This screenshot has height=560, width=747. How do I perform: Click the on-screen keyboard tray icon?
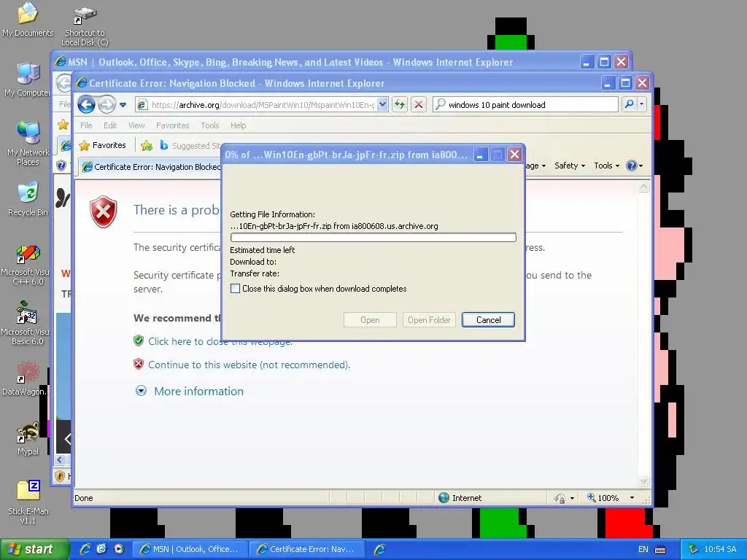coord(660,550)
